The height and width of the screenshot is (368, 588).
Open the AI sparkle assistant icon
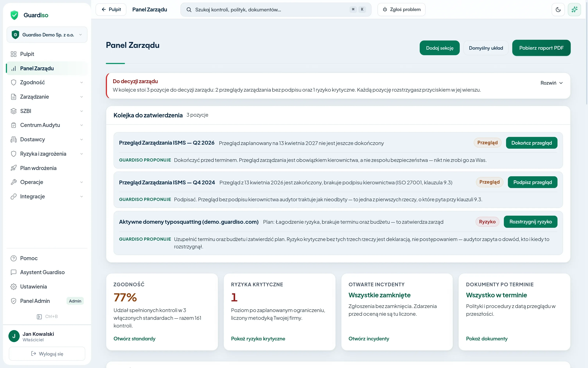[574, 10]
